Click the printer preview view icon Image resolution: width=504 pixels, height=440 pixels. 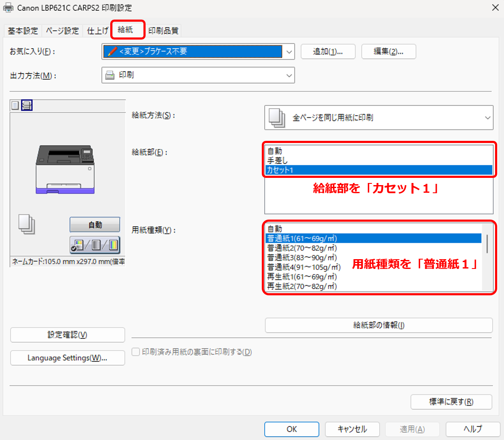27,105
